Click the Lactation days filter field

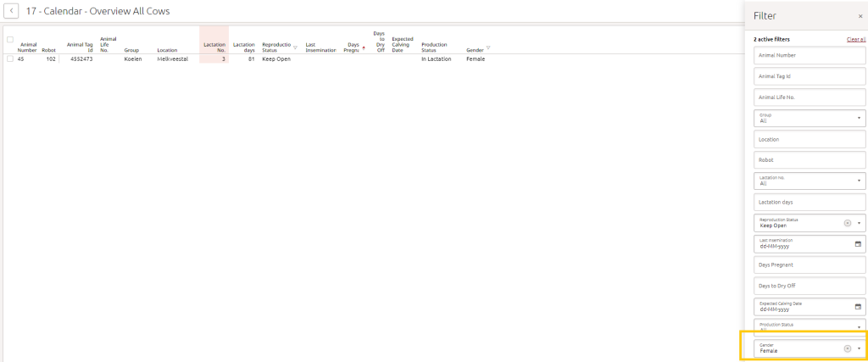tap(810, 202)
